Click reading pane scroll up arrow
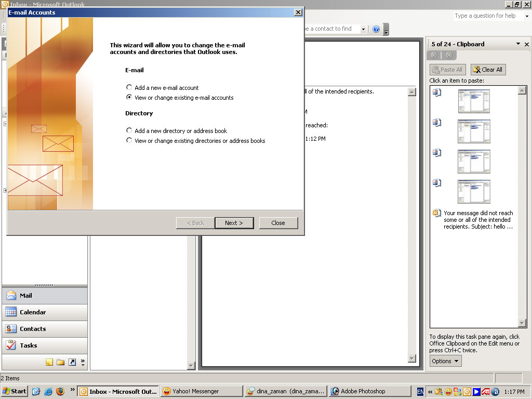Viewport: 532px width, 399px height. [412, 92]
